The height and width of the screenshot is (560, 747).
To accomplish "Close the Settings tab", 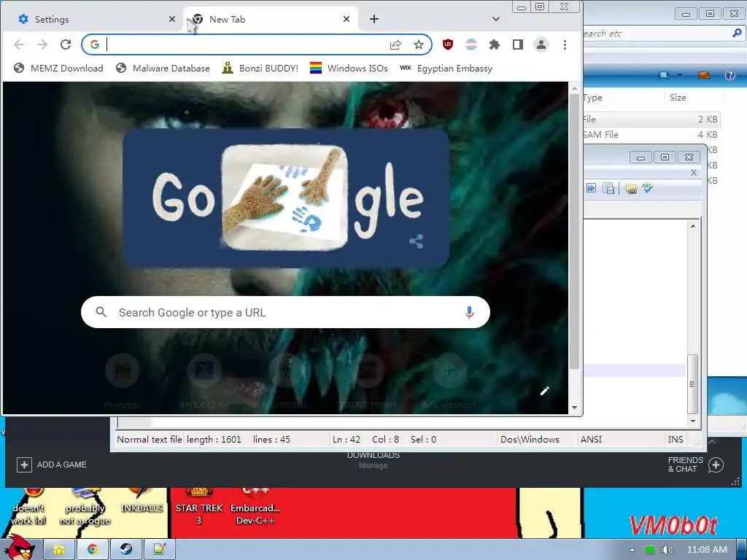I will [172, 19].
